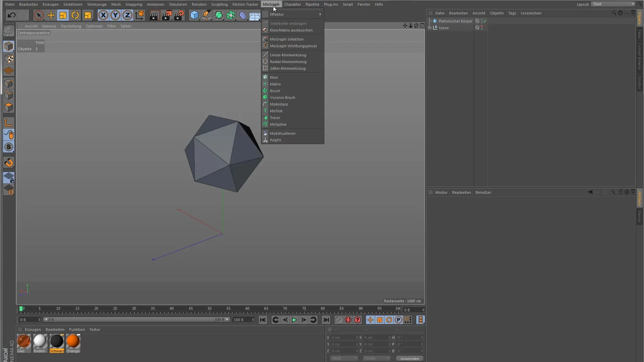644x362 pixels.
Task: Toggle record active objects button
Action: click(x=339, y=320)
